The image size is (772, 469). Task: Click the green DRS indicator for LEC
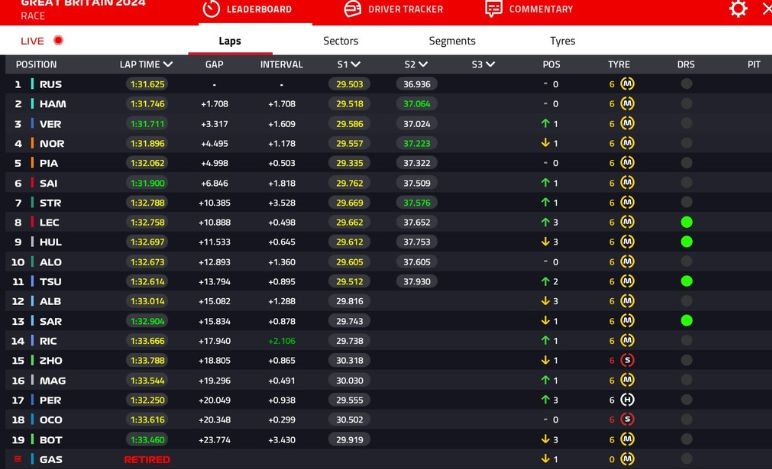(x=686, y=222)
